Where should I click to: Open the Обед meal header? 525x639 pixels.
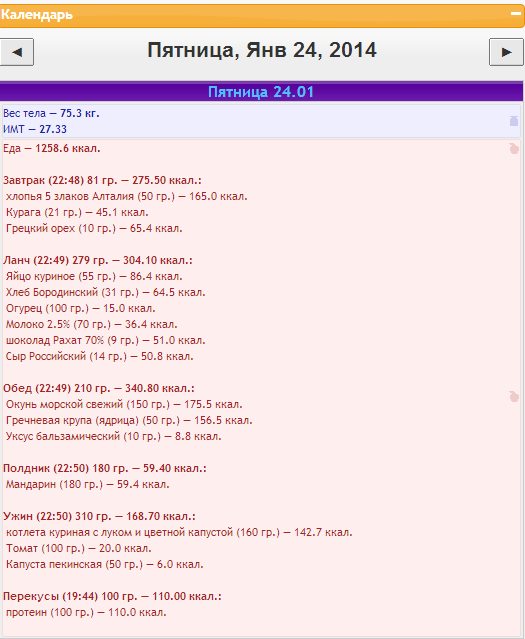pyautogui.click(x=99, y=388)
